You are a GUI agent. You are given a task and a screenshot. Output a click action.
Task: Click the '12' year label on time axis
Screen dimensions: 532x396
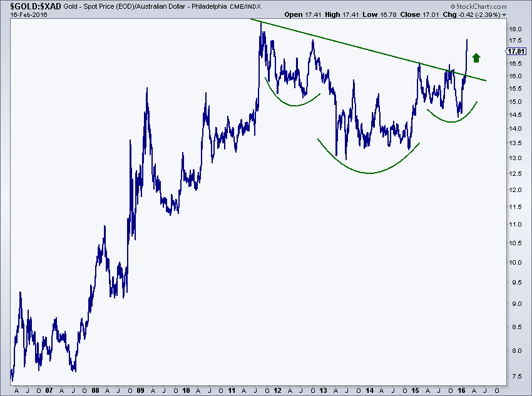pos(277,390)
